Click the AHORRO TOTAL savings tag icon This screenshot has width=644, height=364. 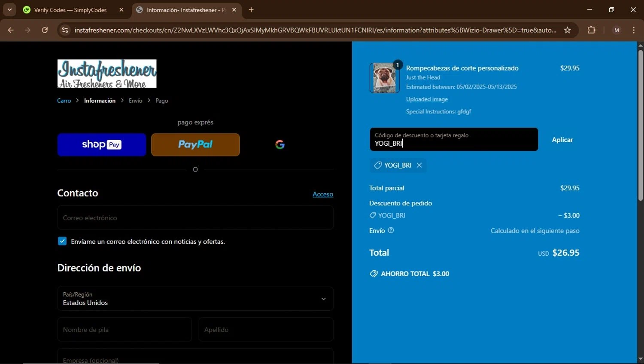pos(374,274)
